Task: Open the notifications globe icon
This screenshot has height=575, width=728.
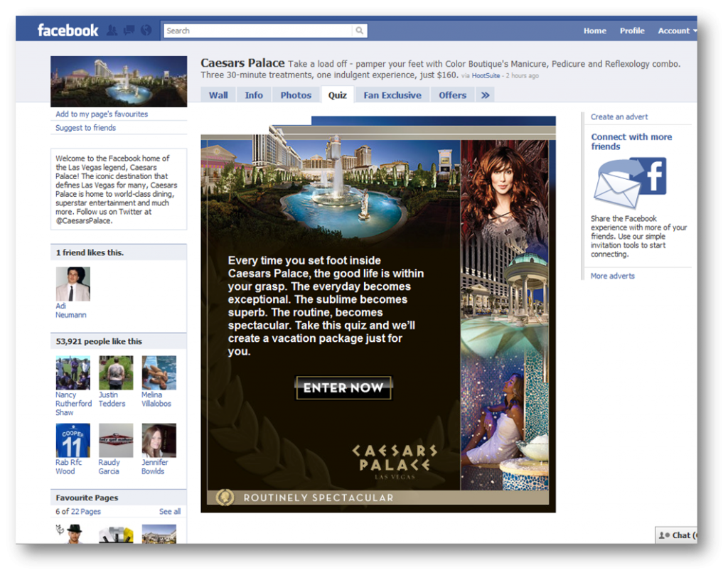Action: (146, 30)
